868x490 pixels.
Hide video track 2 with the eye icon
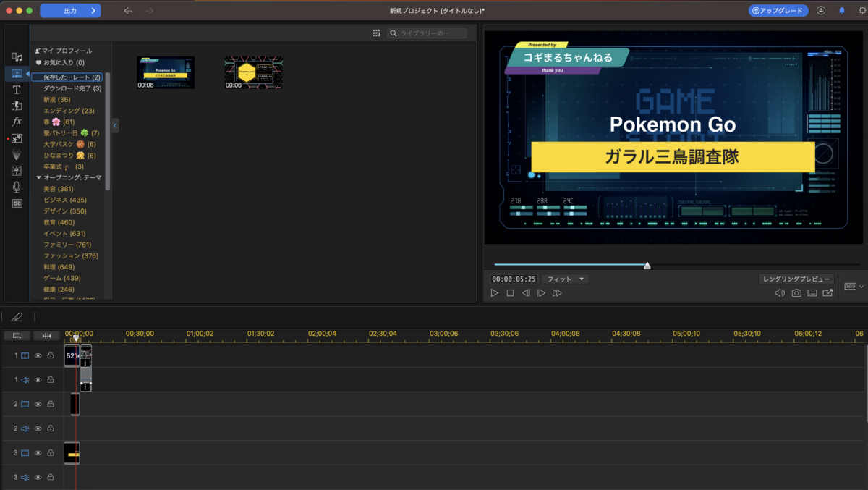[x=38, y=404]
